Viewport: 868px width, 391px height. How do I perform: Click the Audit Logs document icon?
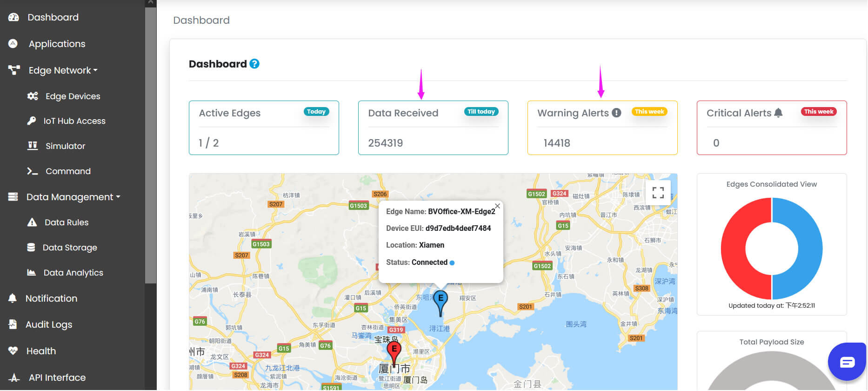tap(13, 324)
